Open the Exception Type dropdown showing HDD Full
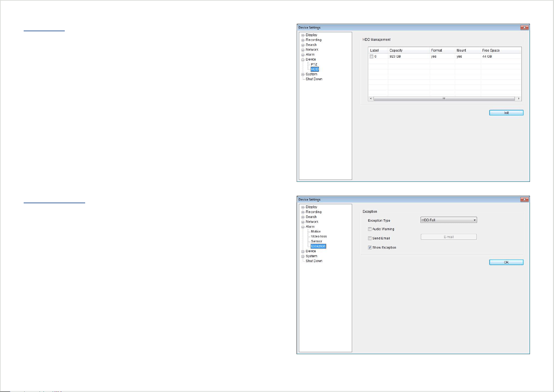 pos(449,220)
